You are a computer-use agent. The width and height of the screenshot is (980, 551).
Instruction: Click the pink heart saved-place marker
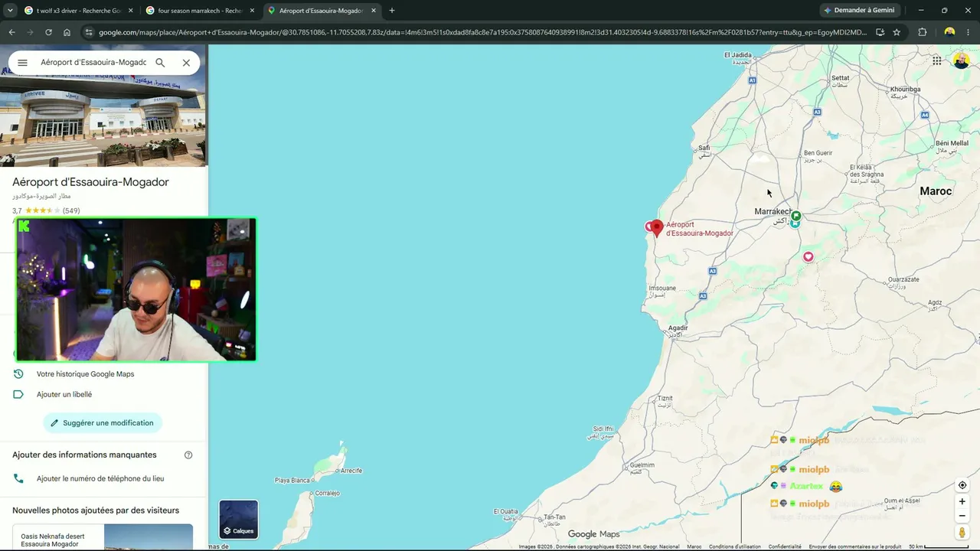coord(808,257)
